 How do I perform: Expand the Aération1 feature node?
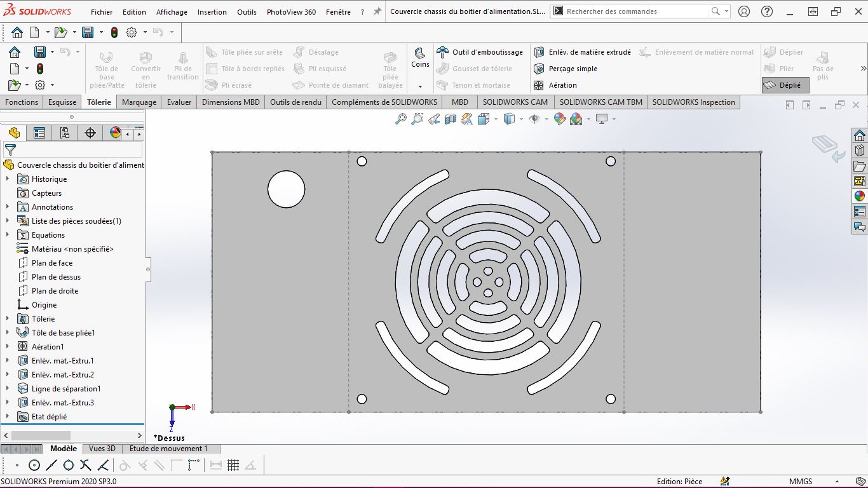pos(8,347)
